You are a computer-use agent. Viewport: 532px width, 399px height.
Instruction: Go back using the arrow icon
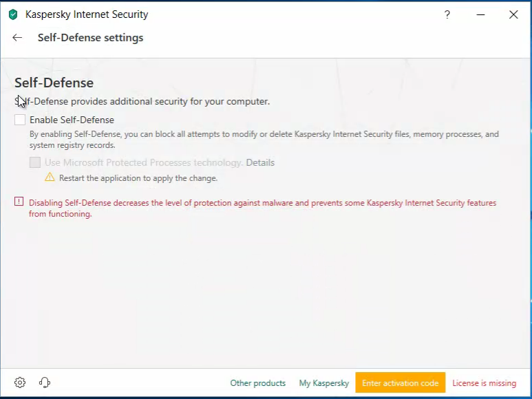tap(17, 38)
